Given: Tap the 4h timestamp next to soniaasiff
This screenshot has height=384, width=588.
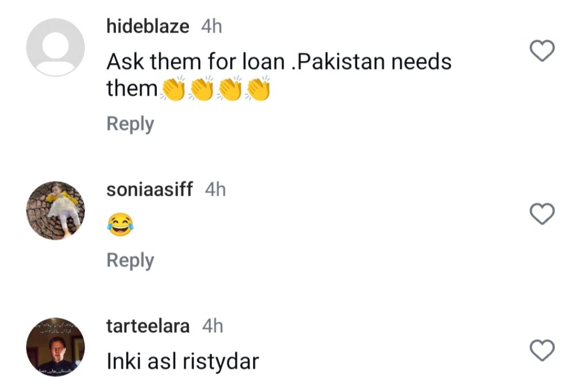Looking at the screenshot, I should (215, 189).
